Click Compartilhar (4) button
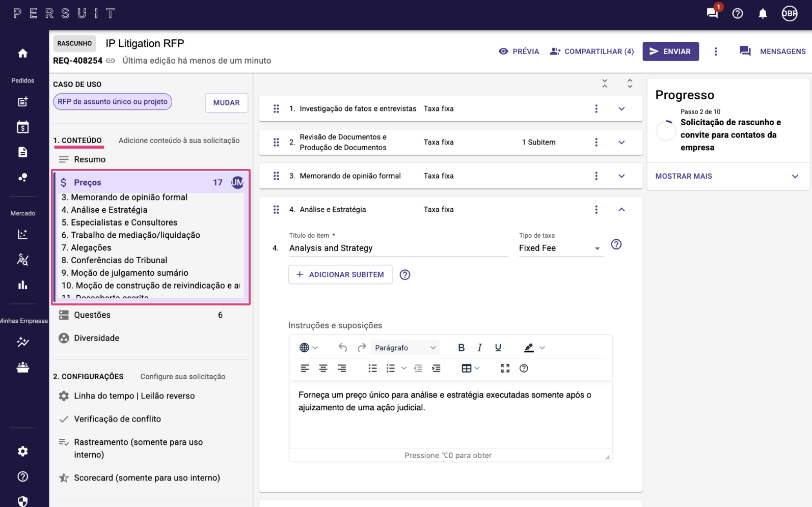This screenshot has width=812, height=507. (x=592, y=51)
